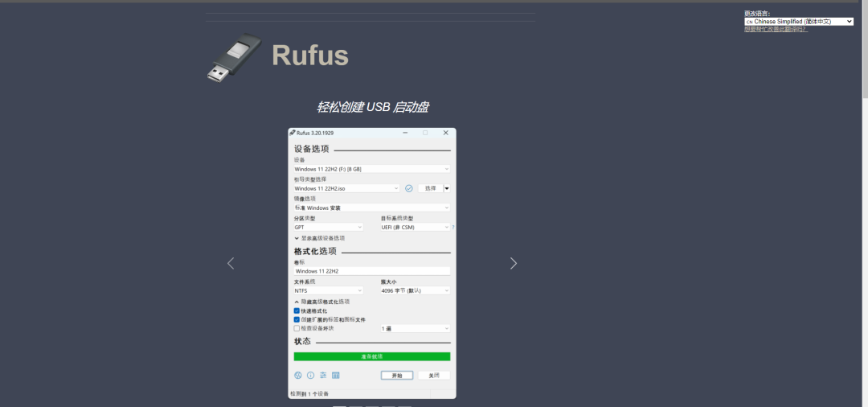Click the 关闭 button
The image size is (868, 407).
(x=434, y=376)
